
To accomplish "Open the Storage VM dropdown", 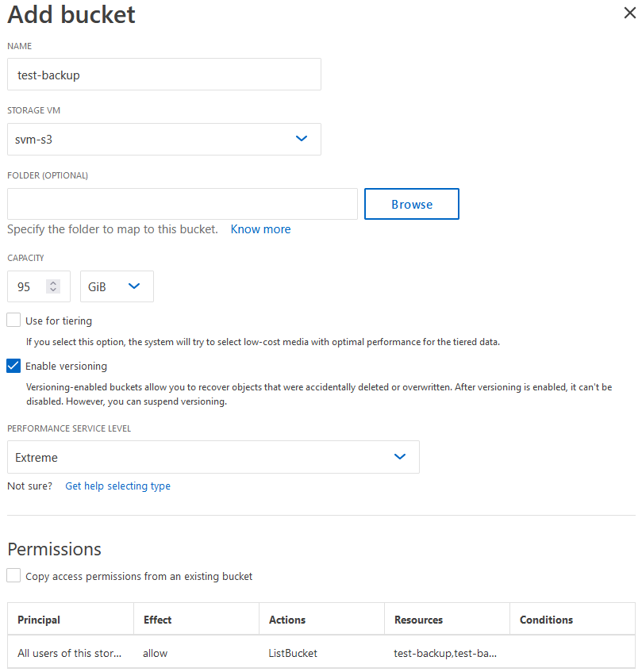I will pyautogui.click(x=302, y=138).
